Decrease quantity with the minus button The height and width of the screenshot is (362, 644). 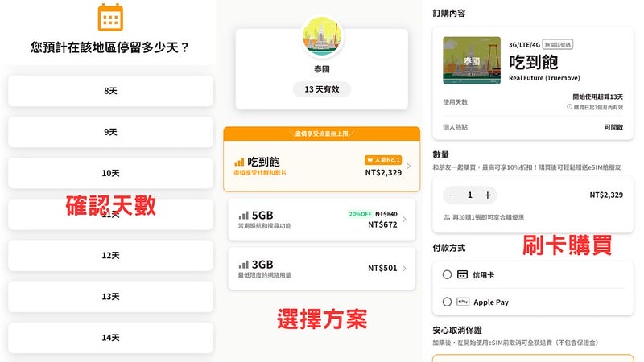(x=452, y=195)
